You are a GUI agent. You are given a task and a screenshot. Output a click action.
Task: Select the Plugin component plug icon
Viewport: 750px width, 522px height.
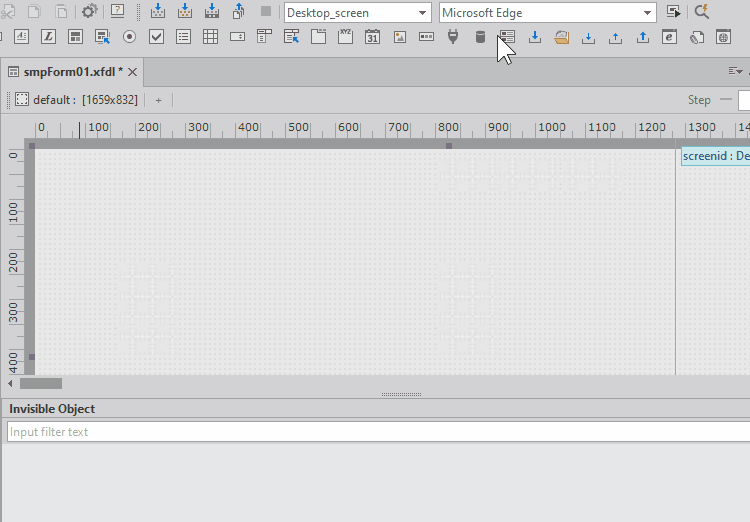(453, 37)
